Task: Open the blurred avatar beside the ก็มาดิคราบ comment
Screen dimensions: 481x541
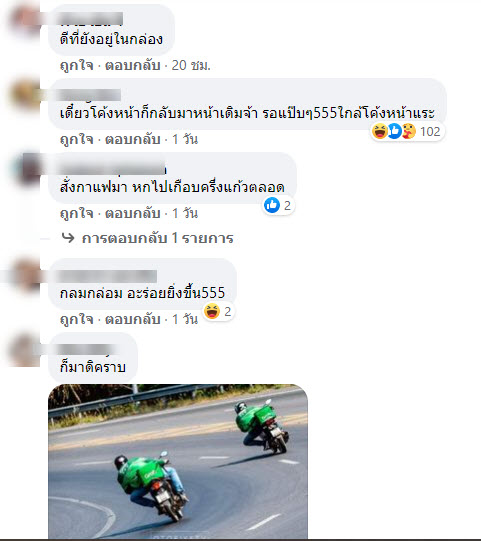Action: 25,350
